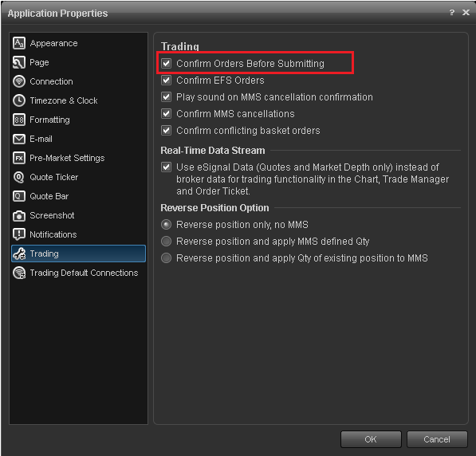Select Reverse position and apply MMS defined Qty

coord(166,242)
